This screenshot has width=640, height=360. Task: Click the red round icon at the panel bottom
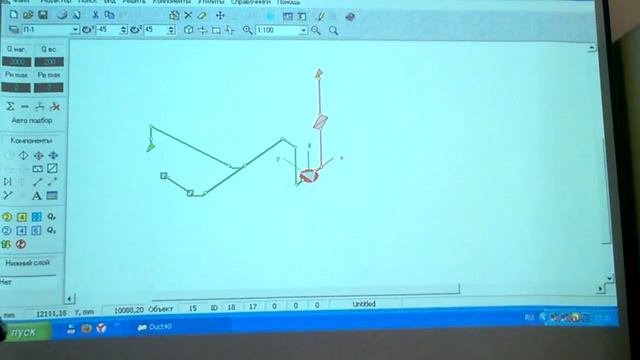point(21,244)
